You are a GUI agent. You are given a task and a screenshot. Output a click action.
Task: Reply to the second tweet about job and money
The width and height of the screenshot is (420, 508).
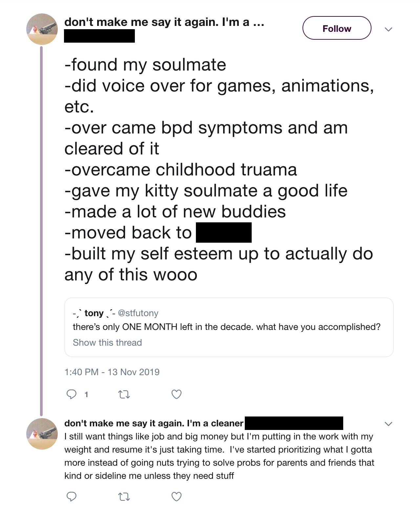pyautogui.click(x=72, y=497)
